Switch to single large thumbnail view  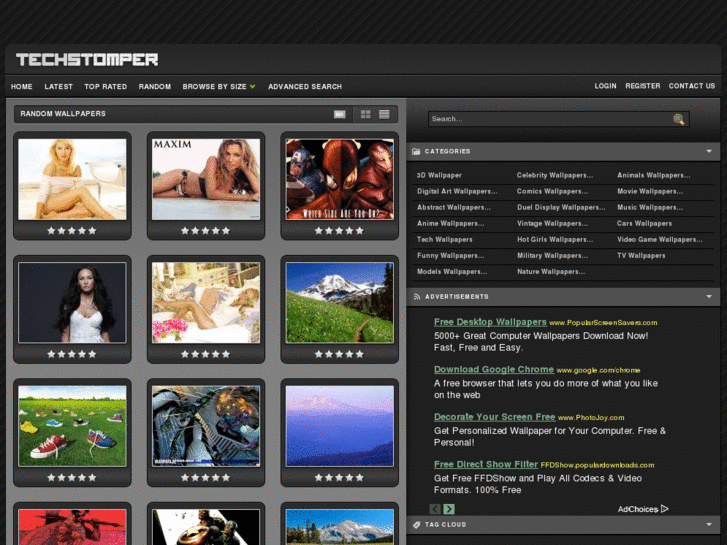[x=340, y=114]
